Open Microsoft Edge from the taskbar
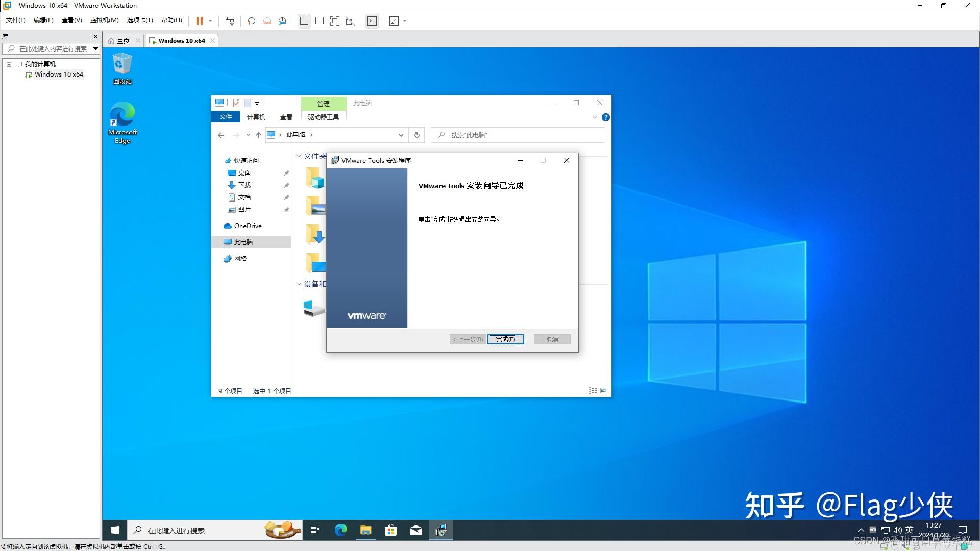Screen dimensions: 980x551 [x=340, y=530]
